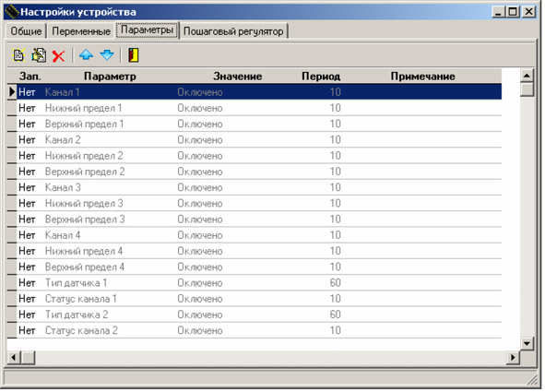This screenshot has width=545, height=392.
Task: Minimize the Настройки устройства window
Action: pyautogui.click(x=499, y=12)
